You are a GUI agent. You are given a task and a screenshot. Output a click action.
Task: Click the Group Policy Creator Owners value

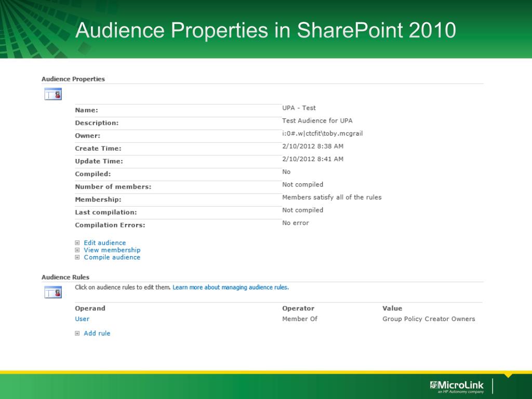point(429,319)
